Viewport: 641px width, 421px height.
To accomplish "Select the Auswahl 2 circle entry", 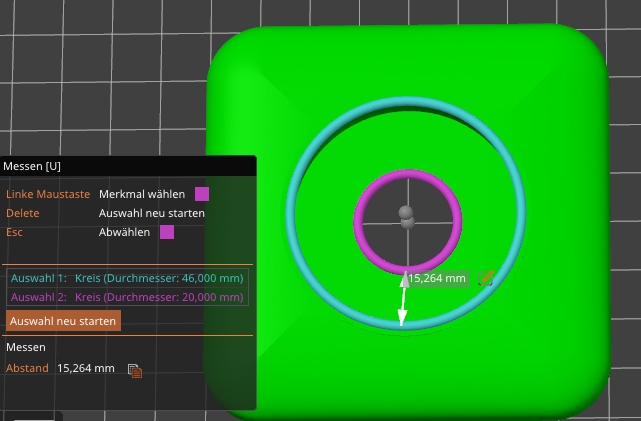I will pyautogui.click(x=127, y=297).
